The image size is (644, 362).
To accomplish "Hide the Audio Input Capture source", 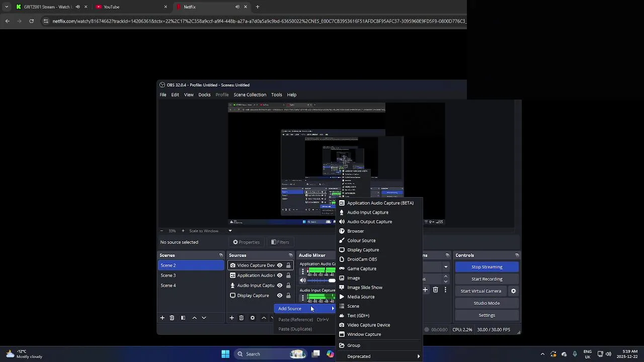I will (x=280, y=286).
